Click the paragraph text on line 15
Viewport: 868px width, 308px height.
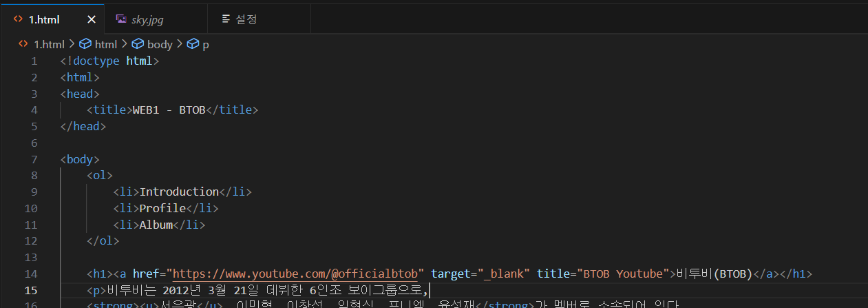tap(268, 290)
